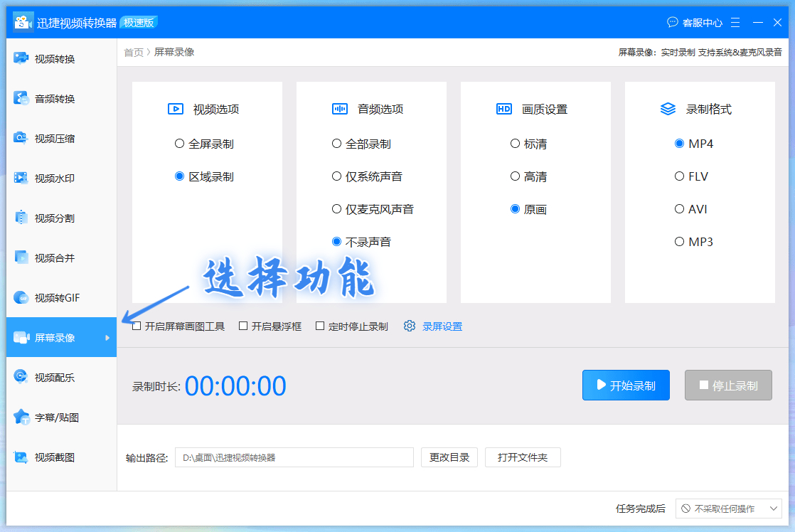Open 视频水印 in sidebar

[x=61, y=178]
